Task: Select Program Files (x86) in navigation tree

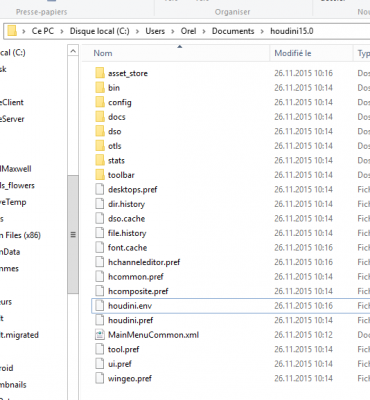Action: click(x=20, y=235)
